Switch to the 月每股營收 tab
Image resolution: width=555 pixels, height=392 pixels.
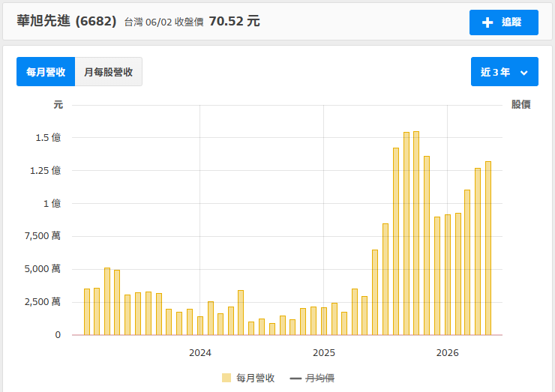pyautogui.click(x=108, y=72)
